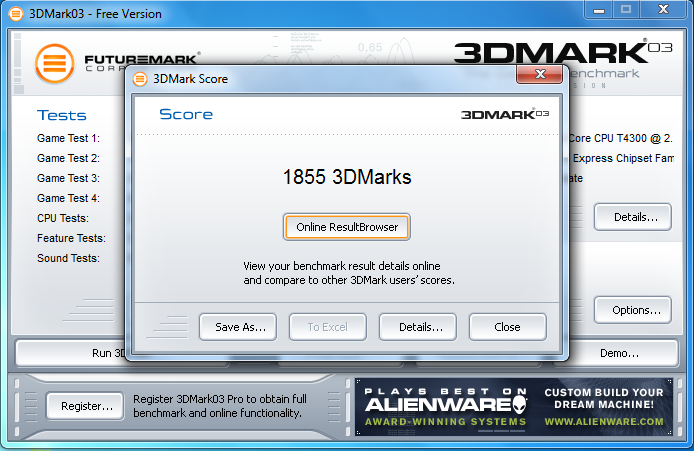Click the 3DMark03 logo in score dialog

click(505, 114)
